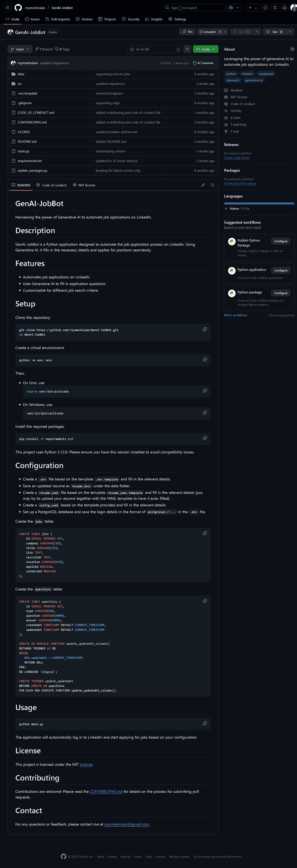Open the Star lists dropdown arrow
297x868 pixels.
pyautogui.click(x=290, y=32)
